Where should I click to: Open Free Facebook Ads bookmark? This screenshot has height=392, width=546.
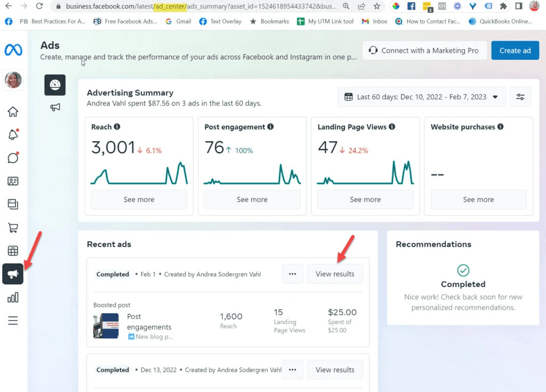125,21
